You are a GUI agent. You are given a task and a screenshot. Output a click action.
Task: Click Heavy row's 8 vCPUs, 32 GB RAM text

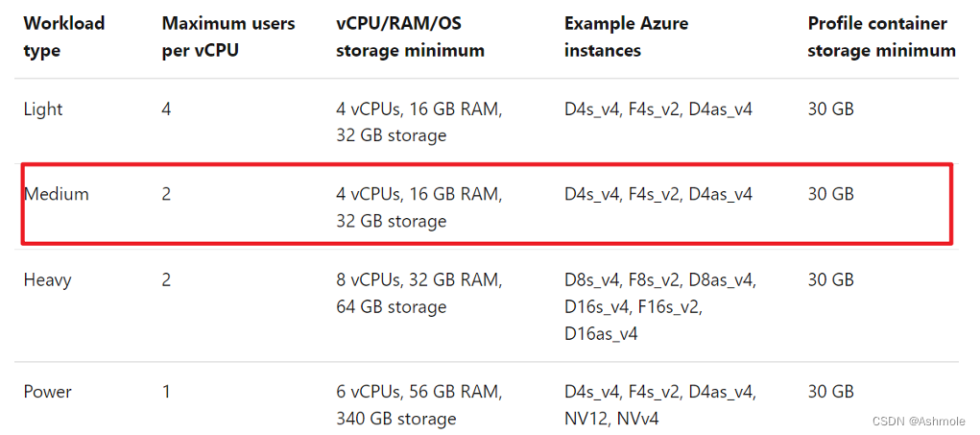(418, 280)
